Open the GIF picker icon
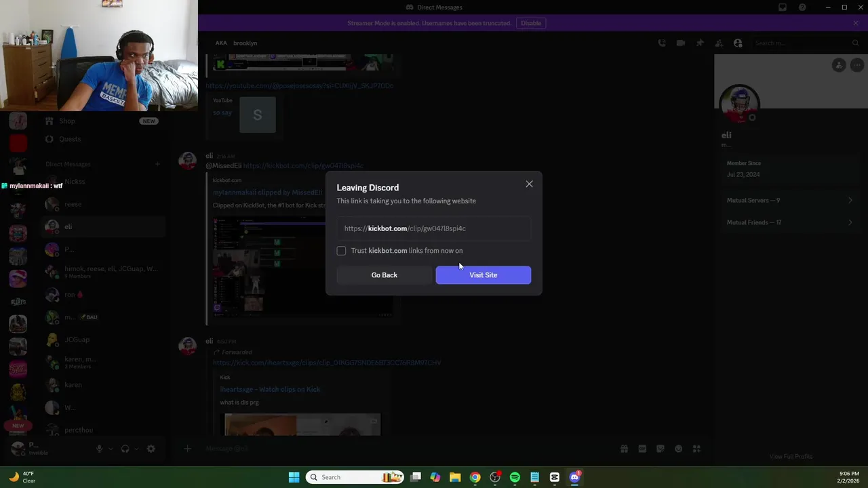 click(x=642, y=449)
